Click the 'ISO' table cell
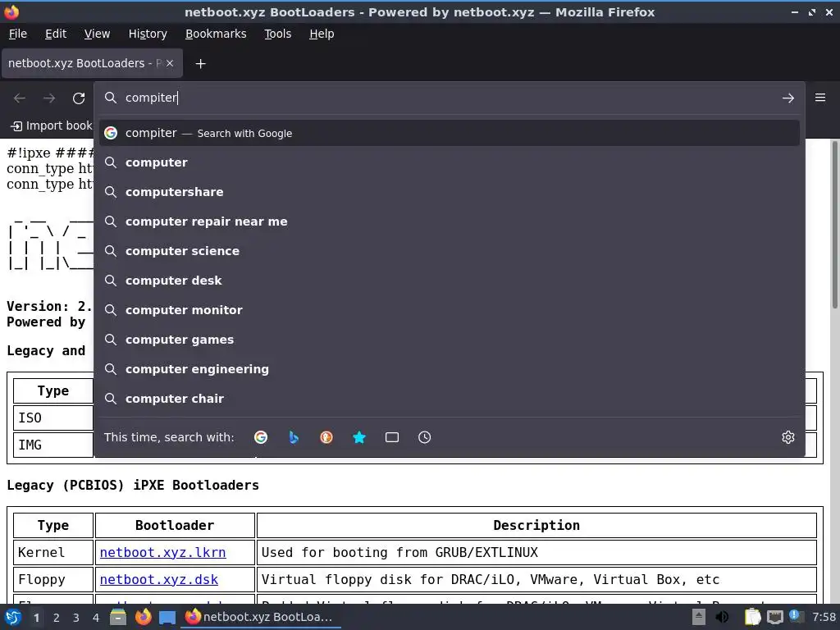 point(53,418)
